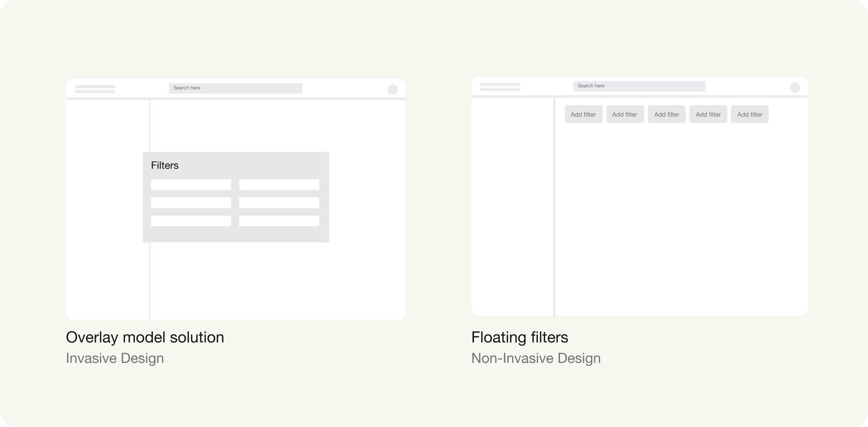Select the third Add filter chip

point(666,114)
